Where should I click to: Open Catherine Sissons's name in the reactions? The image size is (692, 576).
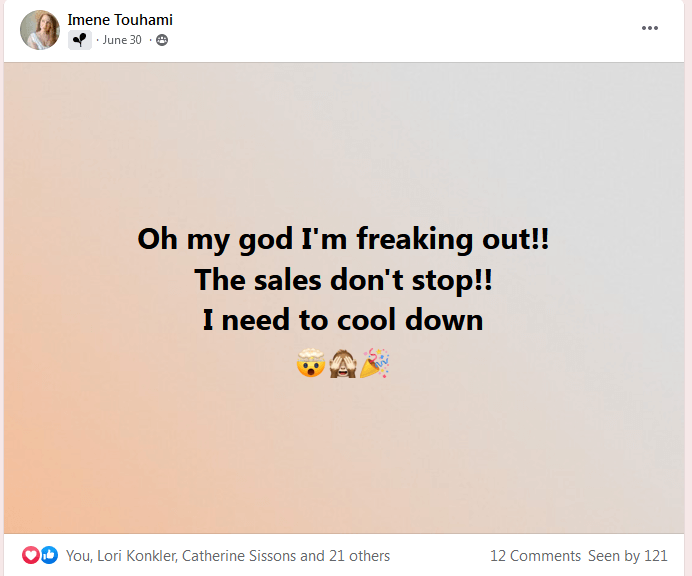(238, 556)
